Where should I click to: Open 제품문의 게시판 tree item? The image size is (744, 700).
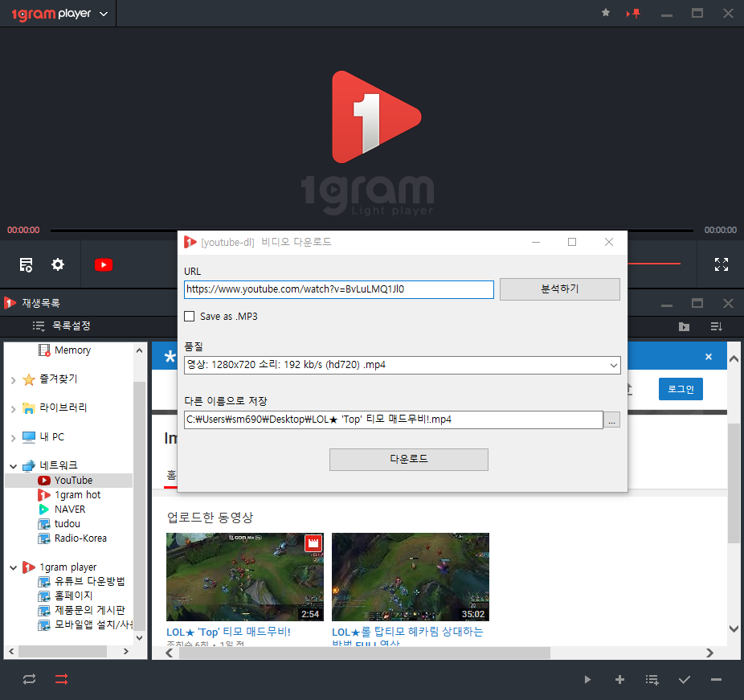(x=89, y=610)
